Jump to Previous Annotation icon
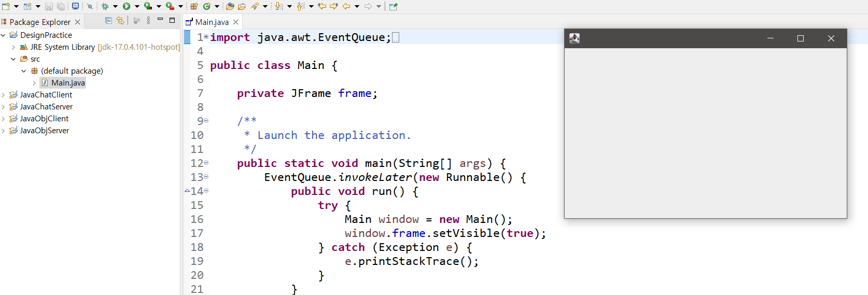Image resolution: width=868 pixels, height=295 pixels. point(300,6)
